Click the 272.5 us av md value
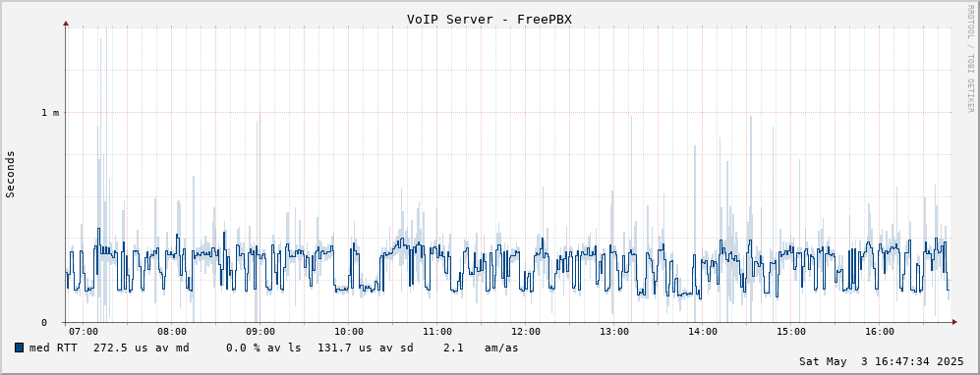Image resolution: width=980 pixels, height=375 pixels. click(x=142, y=348)
